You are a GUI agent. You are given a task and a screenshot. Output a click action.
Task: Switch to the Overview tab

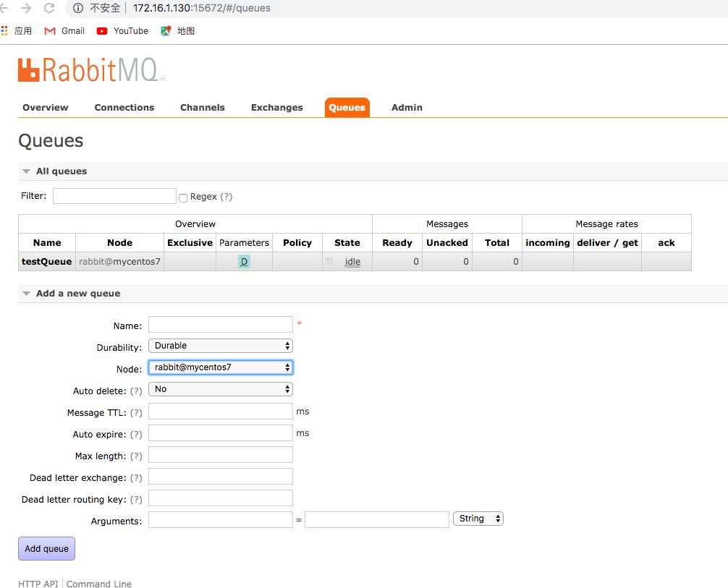click(x=46, y=107)
